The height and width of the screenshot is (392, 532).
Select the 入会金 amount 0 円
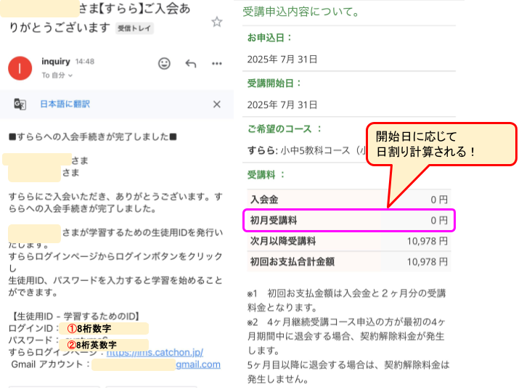click(x=439, y=200)
